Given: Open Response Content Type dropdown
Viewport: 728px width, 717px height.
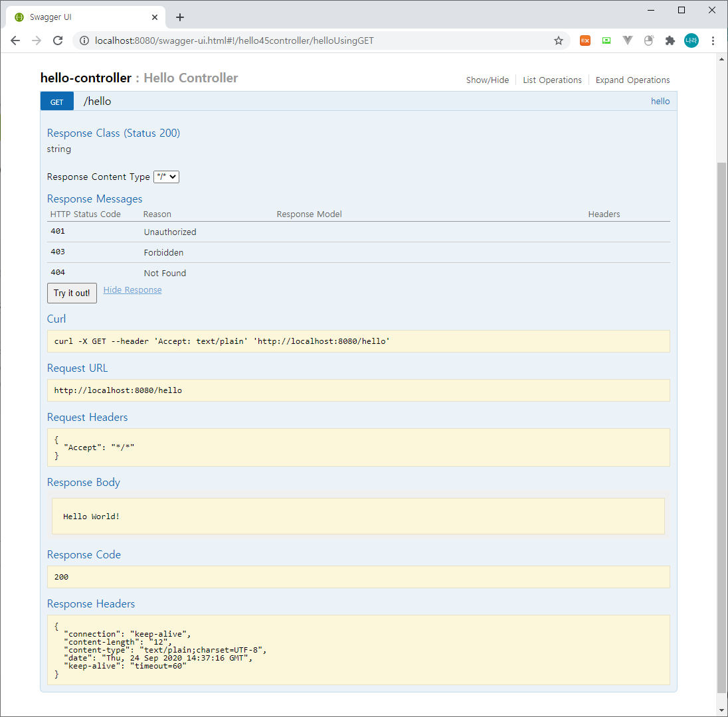Looking at the screenshot, I should coord(166,177).
